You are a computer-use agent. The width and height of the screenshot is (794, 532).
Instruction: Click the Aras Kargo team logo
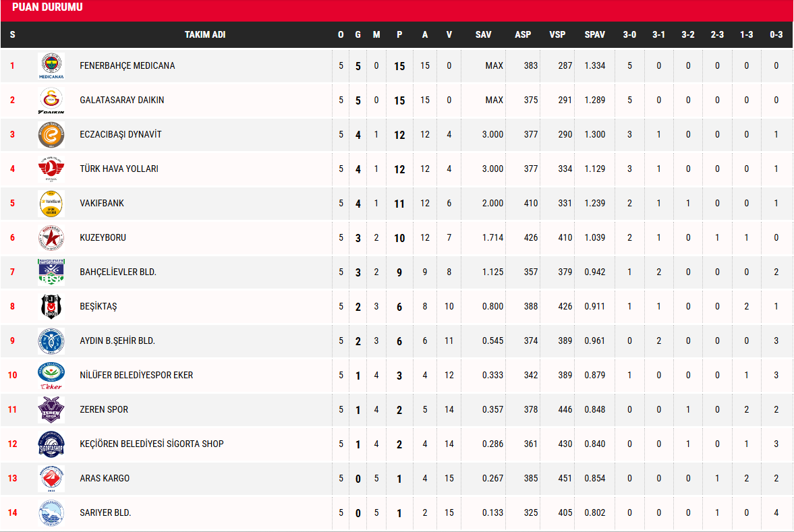tap(51, 479)
